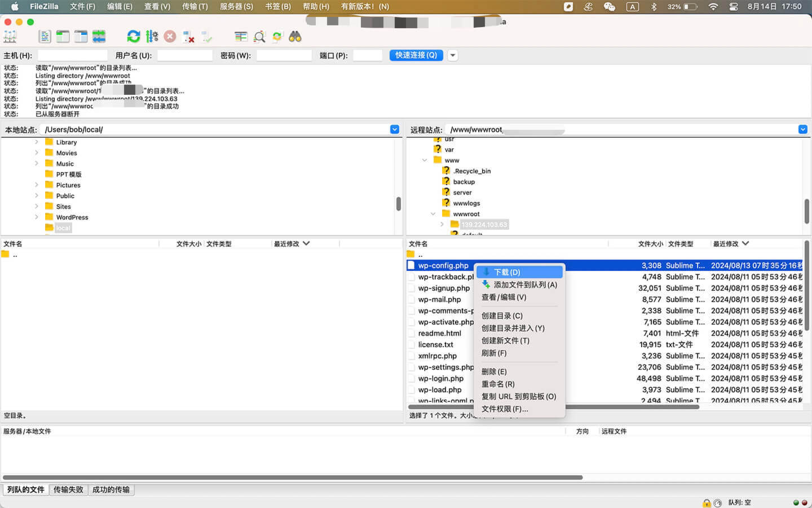Click the WeChat menu bar icon

pos(609,7)
